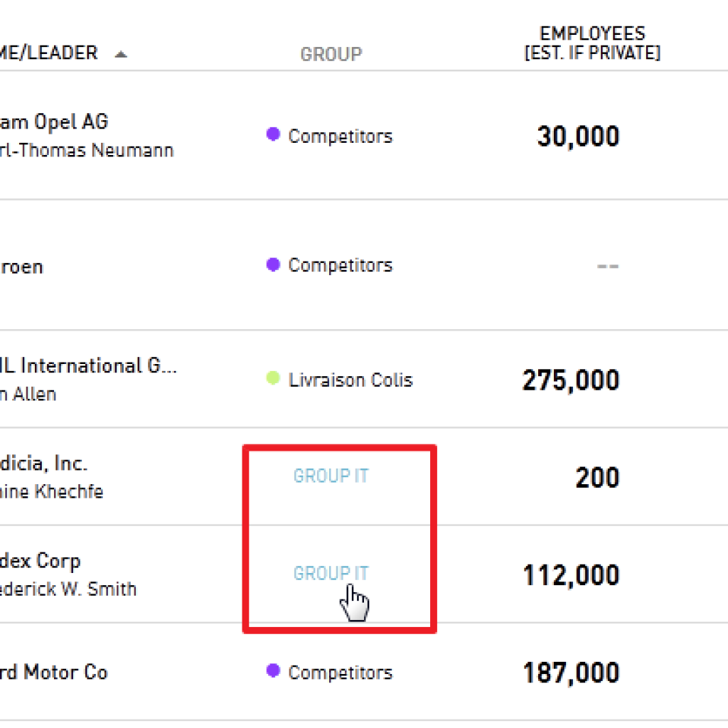Click purple dot in Adam Opel AG row
Image resolution: width=728 pixels, height=728 pixels.
point(273,134)
